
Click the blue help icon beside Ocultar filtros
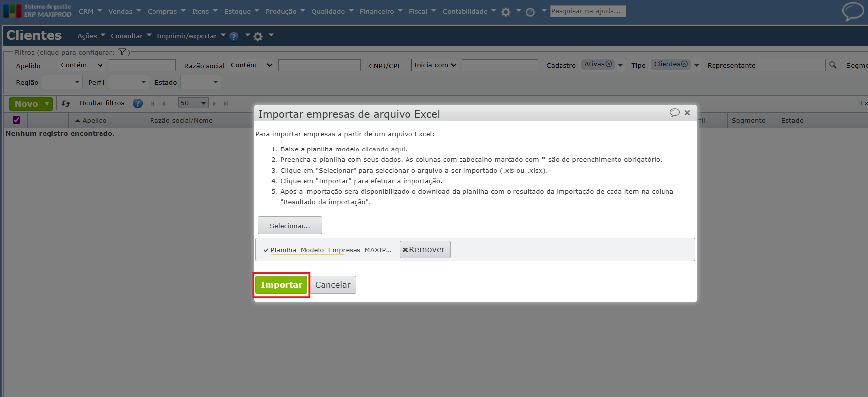tap(138, 103)
